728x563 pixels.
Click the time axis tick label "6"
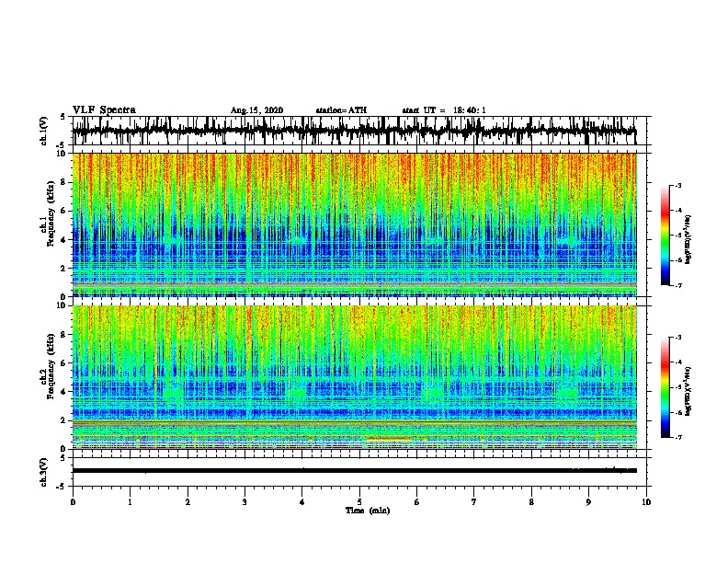417,502
